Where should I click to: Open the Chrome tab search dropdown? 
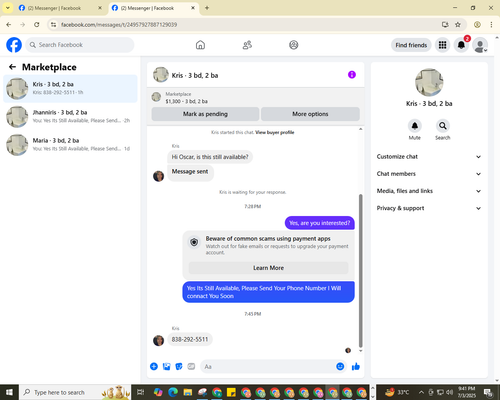[x=8, y=8]
